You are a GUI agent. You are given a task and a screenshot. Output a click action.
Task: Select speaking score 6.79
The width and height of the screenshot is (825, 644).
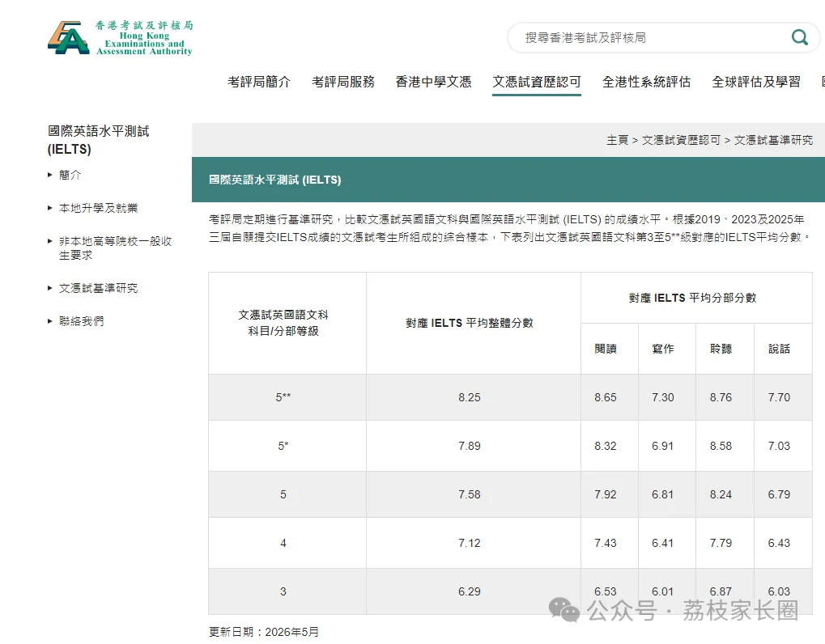pyautogui.click(x=779, y=494)
